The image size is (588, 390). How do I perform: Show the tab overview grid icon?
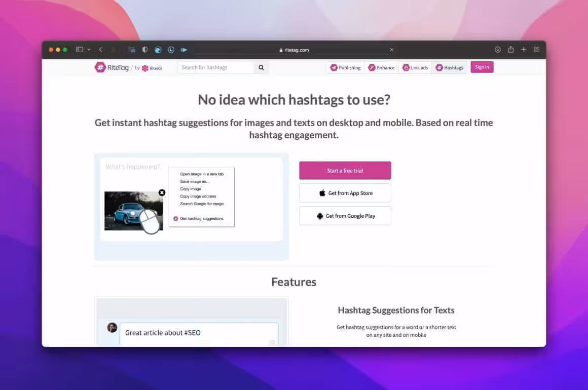[x=537, y=50]
